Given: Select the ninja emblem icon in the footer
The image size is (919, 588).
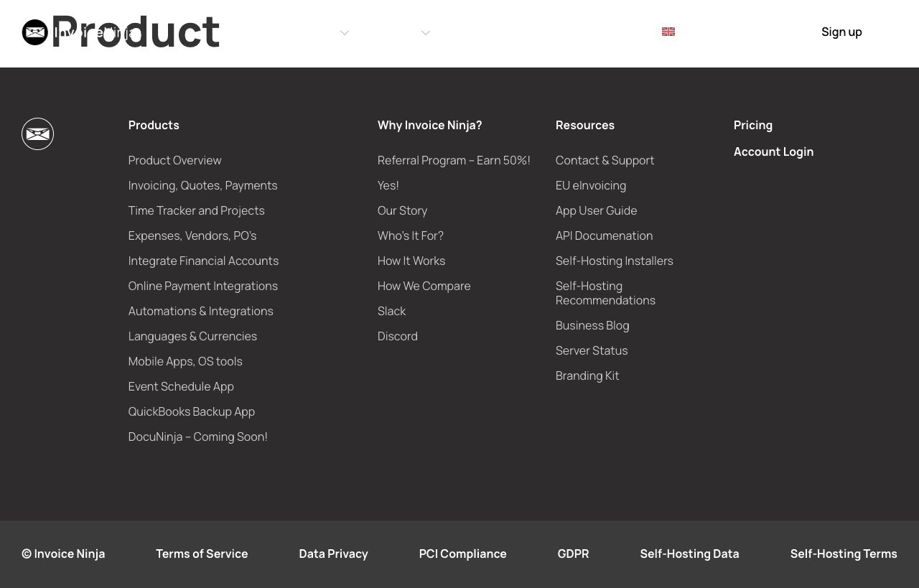Looking at the screenshot, I should [37, 134].
